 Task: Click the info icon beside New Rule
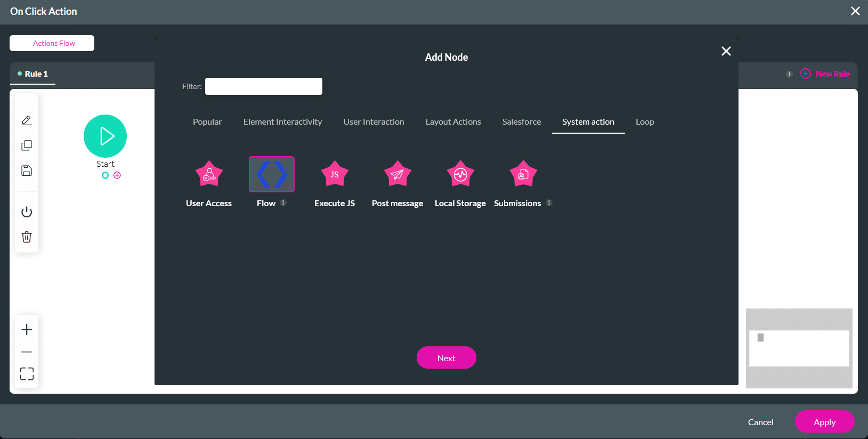(789, 74)
